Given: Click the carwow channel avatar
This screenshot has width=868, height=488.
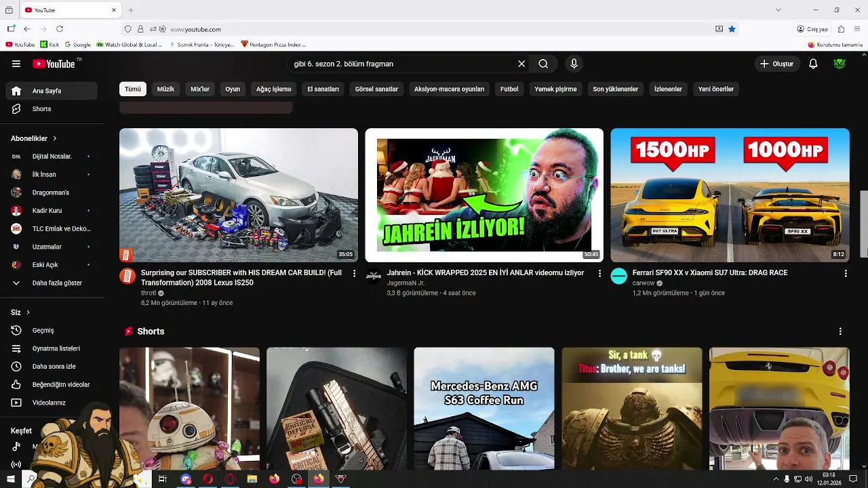Looking at the screenshot, I should [619, 276].
